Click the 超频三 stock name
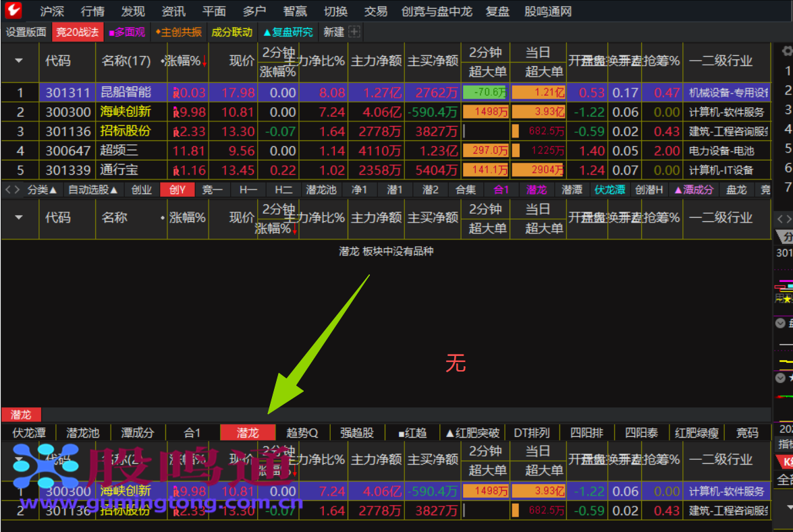 click(119, 150)
